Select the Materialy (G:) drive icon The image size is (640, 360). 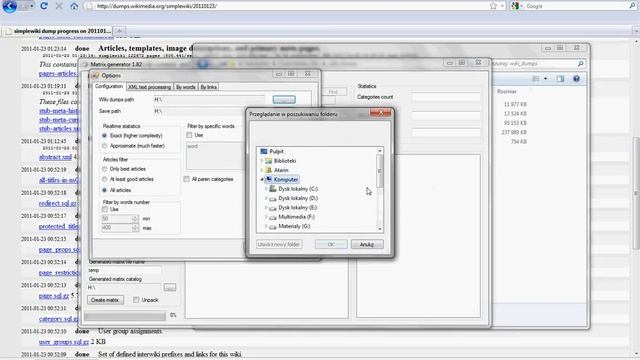tap(273, 227)
